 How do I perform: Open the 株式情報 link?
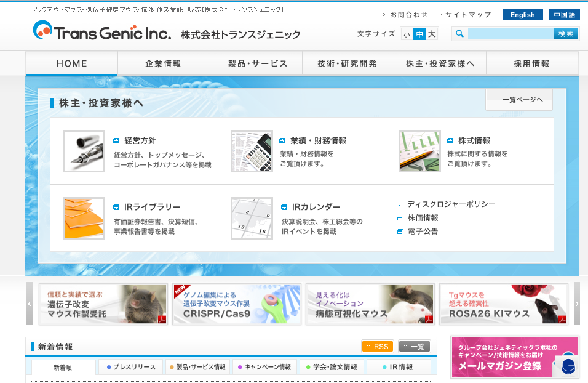pos(474,141)
